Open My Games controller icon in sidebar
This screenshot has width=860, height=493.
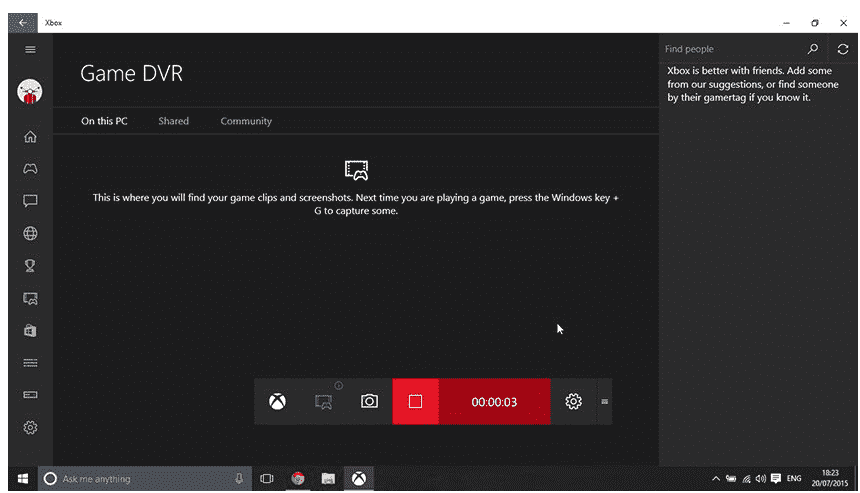(30, 168)
